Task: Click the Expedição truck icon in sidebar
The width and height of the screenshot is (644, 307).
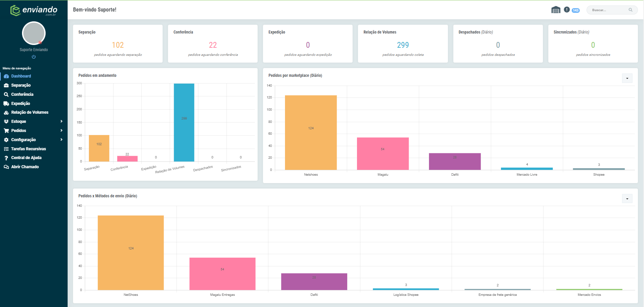Action: click(6, 104)
